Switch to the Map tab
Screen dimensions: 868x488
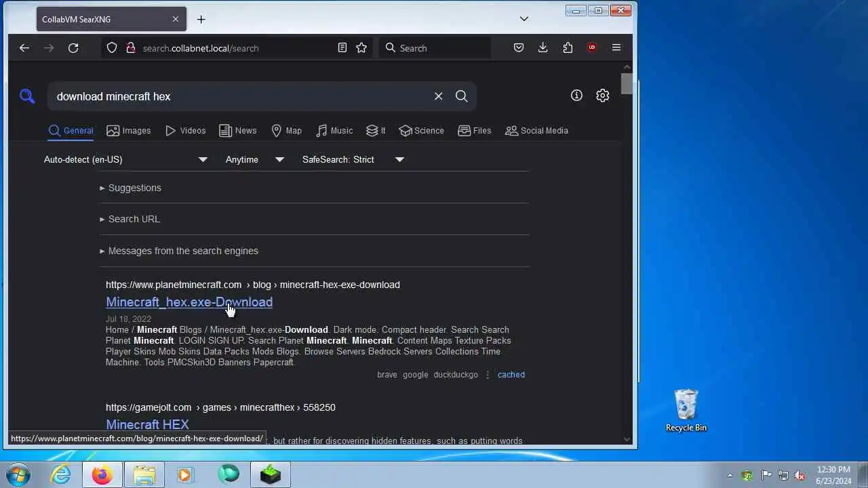click(x=286, y=131)
